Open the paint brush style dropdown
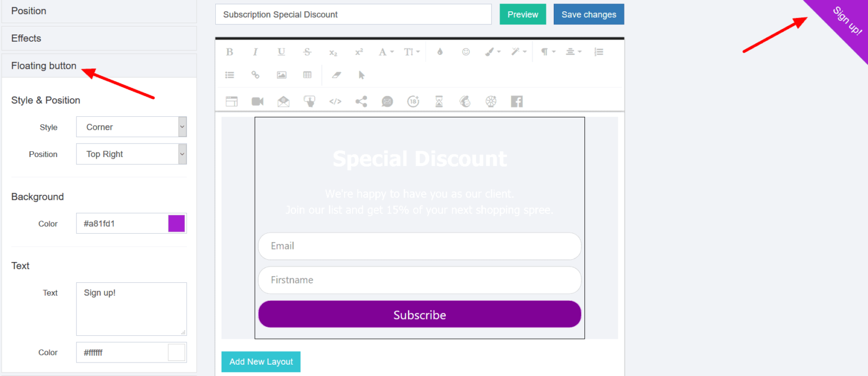Screen dimensions: 868x376 pyautogui.click(x=493, y=52)
